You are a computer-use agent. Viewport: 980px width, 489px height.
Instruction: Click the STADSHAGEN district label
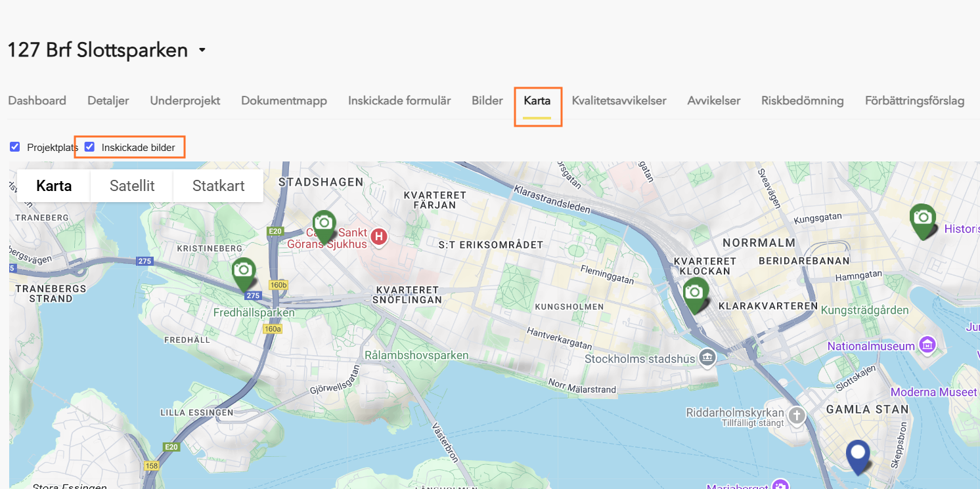[x=321, y=181]
